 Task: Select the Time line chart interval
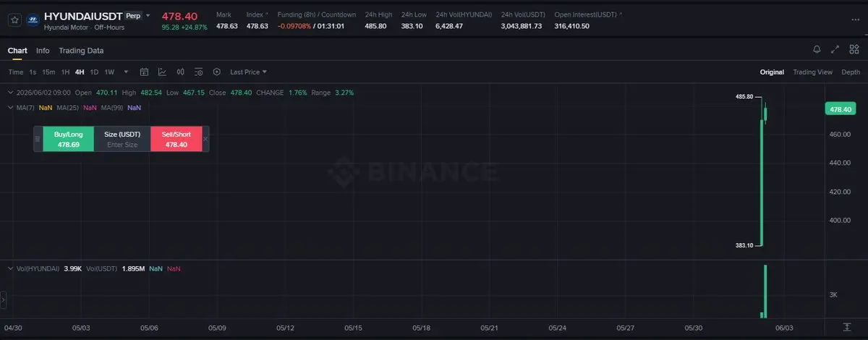(x=16, y=72)
